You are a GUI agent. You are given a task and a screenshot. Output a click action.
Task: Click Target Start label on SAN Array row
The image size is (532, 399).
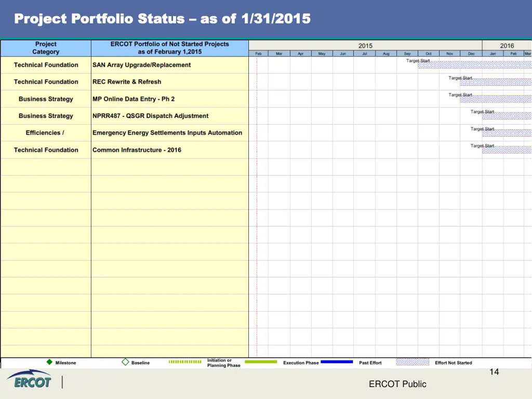tap(418, 61)
